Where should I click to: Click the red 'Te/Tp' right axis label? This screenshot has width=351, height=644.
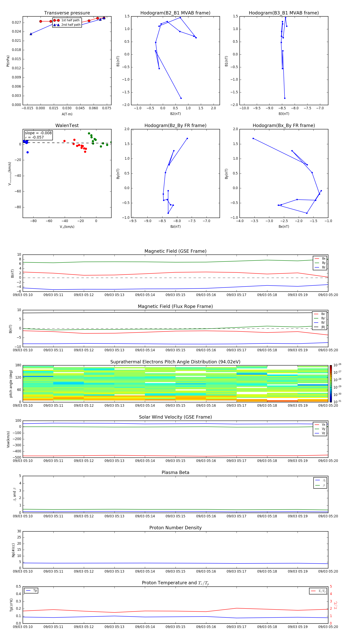coord(336,605)
